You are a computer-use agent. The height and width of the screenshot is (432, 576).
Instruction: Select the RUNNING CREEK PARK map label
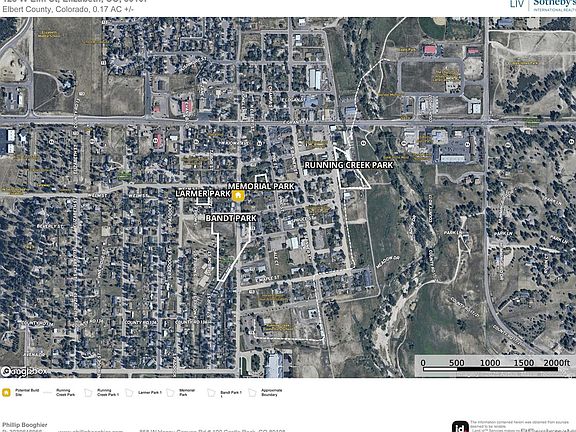pyautogui.click(x=349, y=165)
